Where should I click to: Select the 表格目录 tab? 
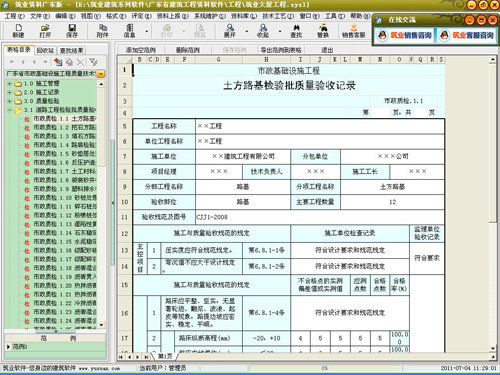[x=19, y=50]
